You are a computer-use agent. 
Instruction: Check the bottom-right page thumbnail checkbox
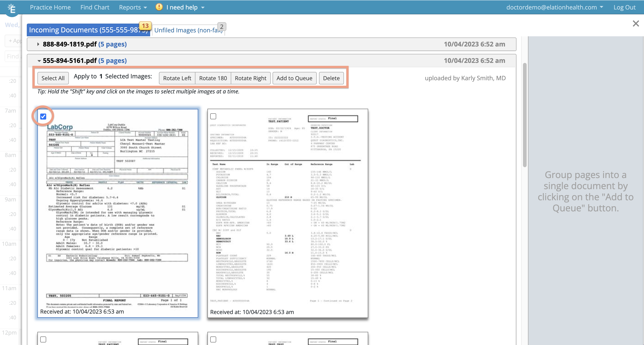pos(213,339)
